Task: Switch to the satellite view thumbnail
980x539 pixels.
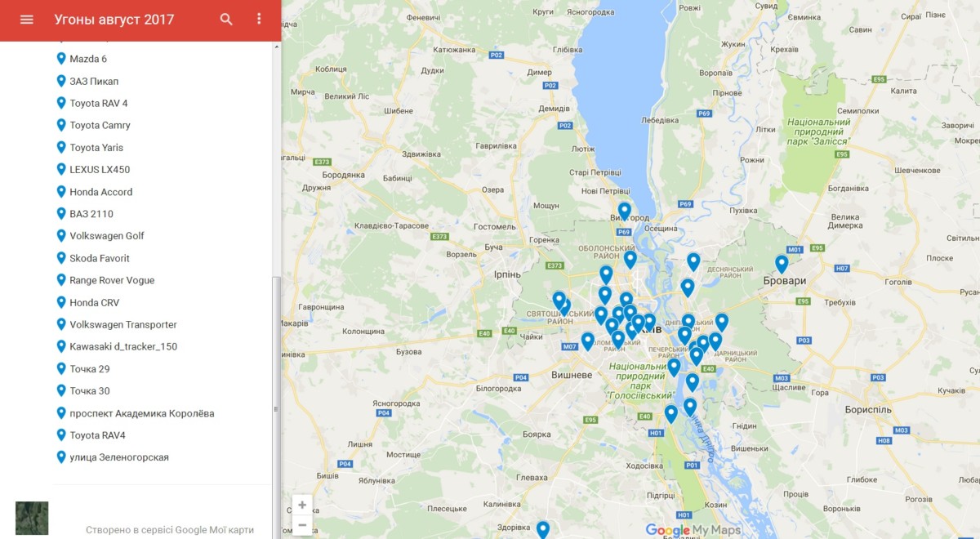Action: click(32, 518)
